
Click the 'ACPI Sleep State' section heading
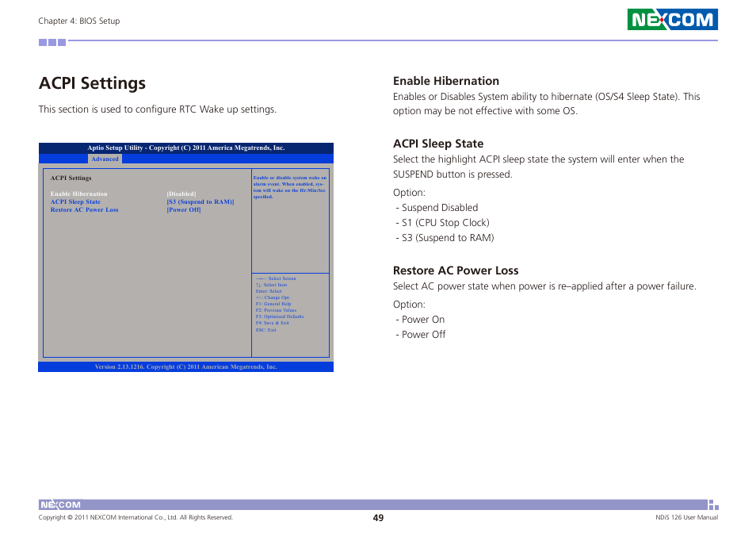coord(438,144)
